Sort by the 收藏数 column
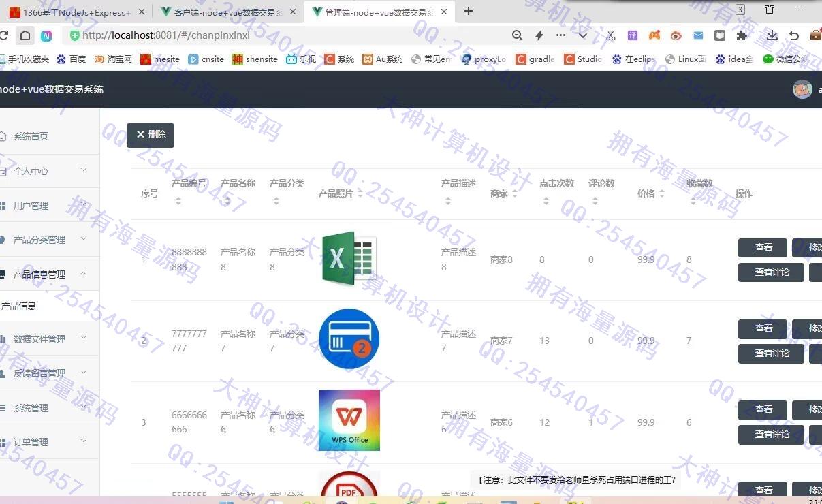Image resolution: width=822 pixels, height=504 pixels. (693, 201)
